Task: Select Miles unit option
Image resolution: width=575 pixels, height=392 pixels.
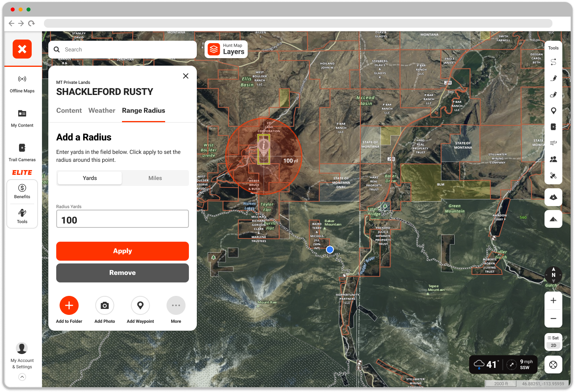Action: [x=155, y=178]
